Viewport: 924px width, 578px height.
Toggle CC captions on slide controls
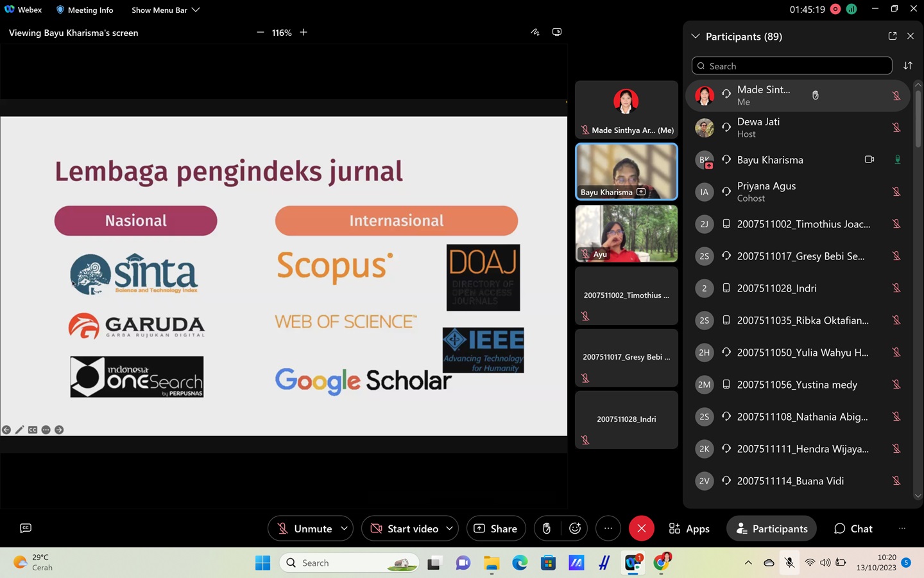[x=33, y=430]
